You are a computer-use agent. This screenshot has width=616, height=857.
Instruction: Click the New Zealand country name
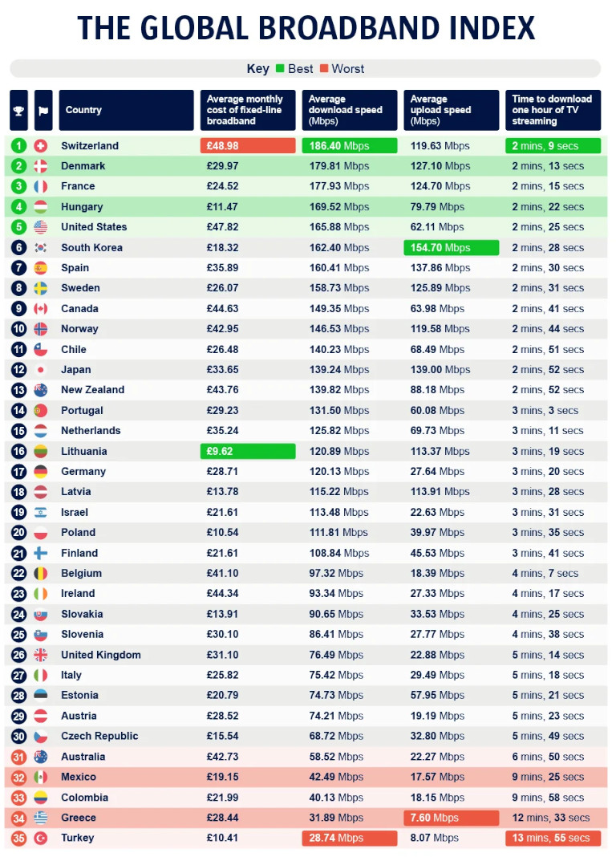tap(93, 390)
